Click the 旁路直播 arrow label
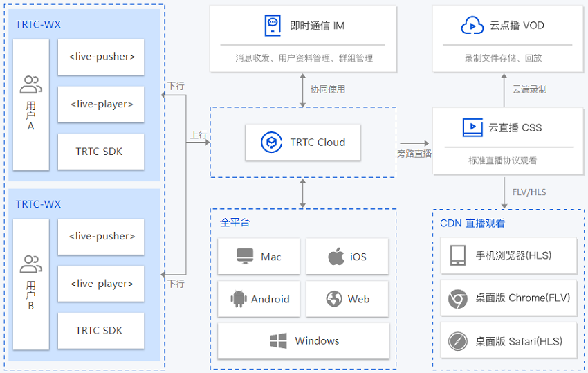This screenshot has height=373, width=588. click(x=414, y=154)
